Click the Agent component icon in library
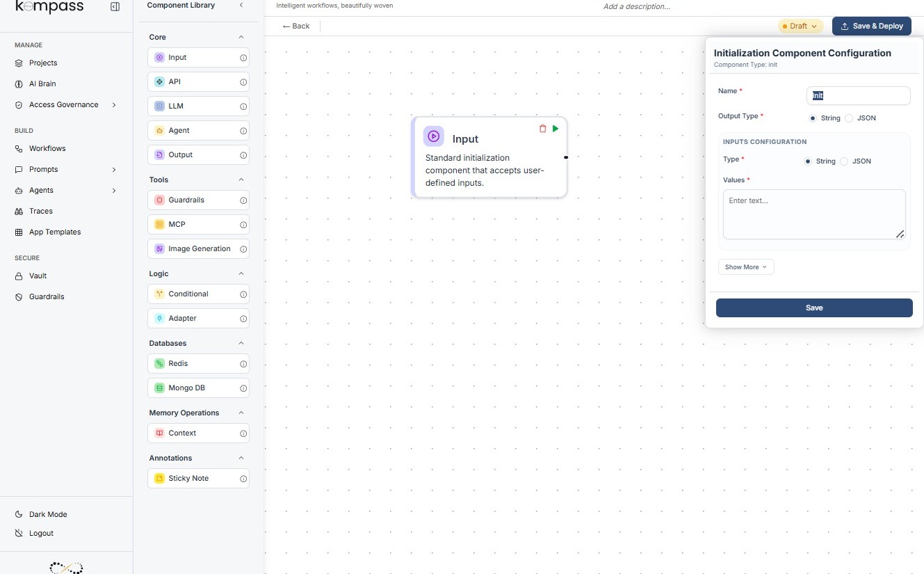 [x=159, y=130]
